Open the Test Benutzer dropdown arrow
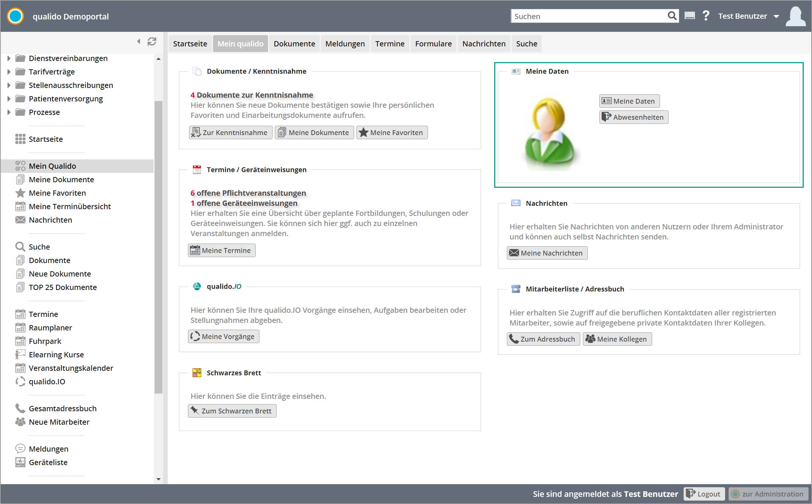Screen dimensions: 812x504 point(776,16)
